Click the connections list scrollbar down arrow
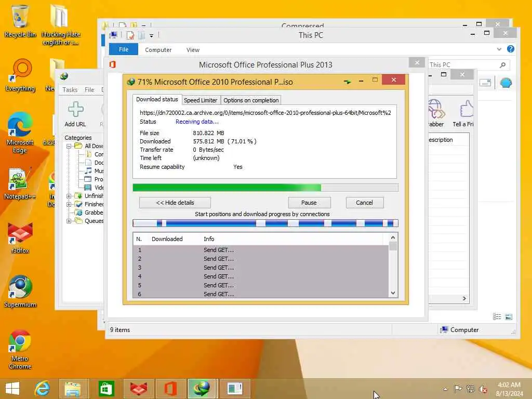The height and width of the screenshot is (399, 532). click(x=393, y=293)
